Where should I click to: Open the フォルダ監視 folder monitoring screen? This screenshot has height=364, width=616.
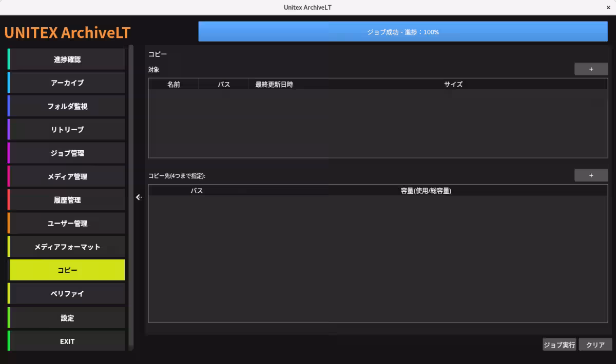[66, 106]
